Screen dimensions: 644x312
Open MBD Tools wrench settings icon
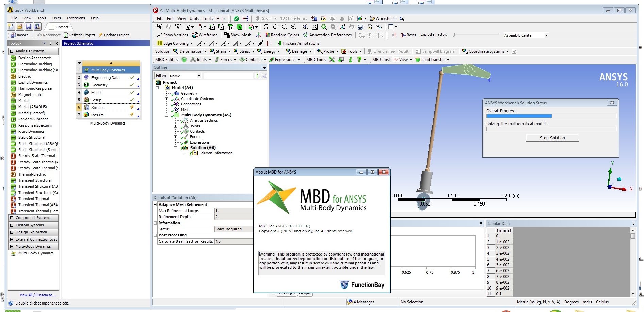coord(332,59)
